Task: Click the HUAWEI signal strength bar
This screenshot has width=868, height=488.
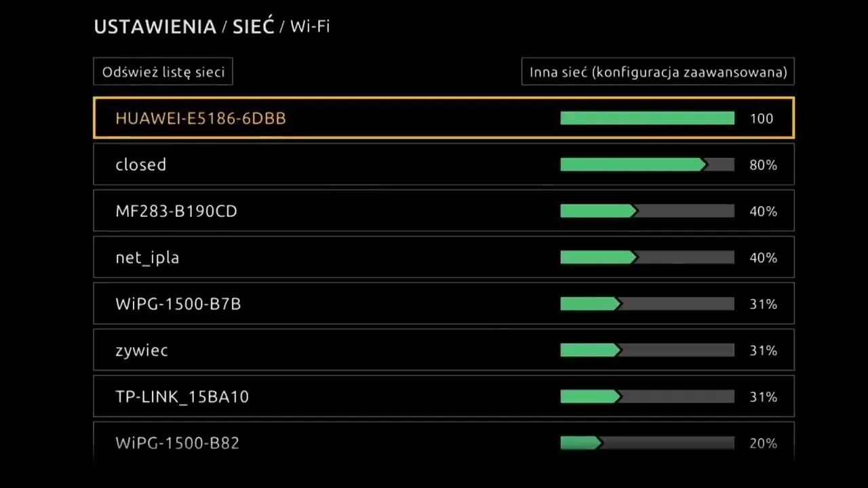Action: (647, 119)
